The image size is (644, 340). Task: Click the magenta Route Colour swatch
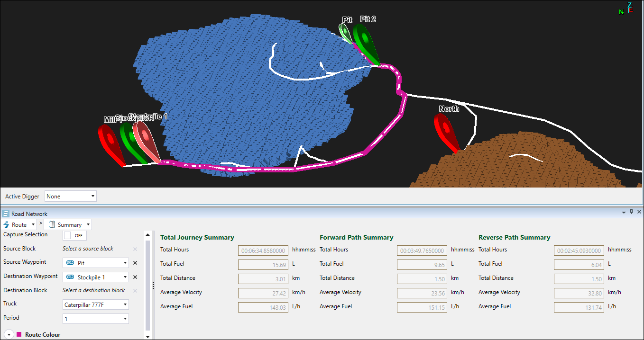(x=19, y=335)
